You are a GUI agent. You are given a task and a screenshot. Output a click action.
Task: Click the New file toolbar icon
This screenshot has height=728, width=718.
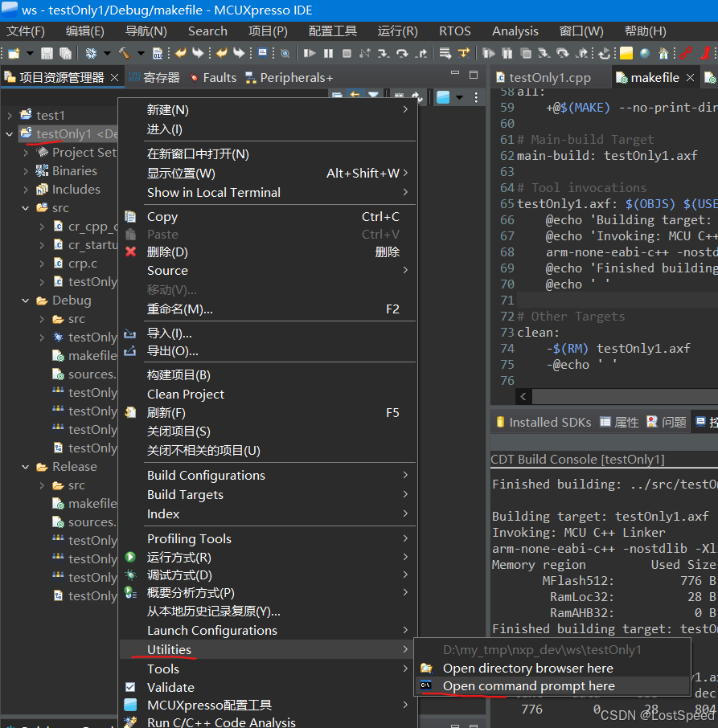14,53
